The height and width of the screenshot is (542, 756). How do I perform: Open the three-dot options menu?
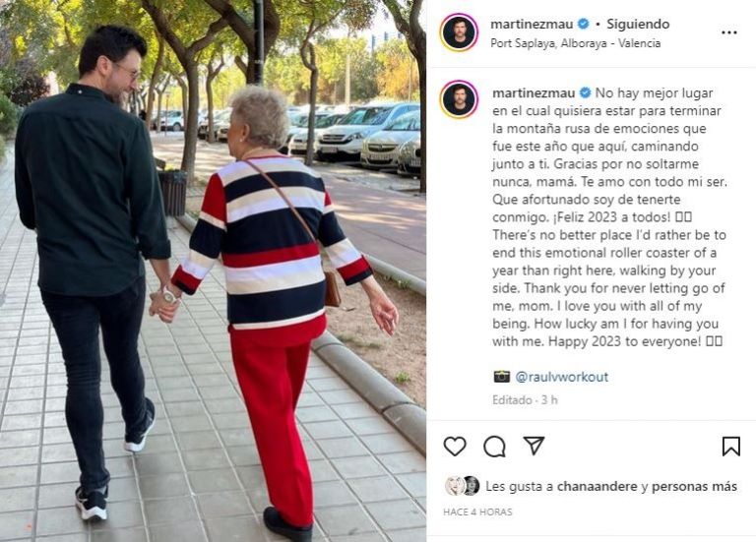[x=729, y=32]
